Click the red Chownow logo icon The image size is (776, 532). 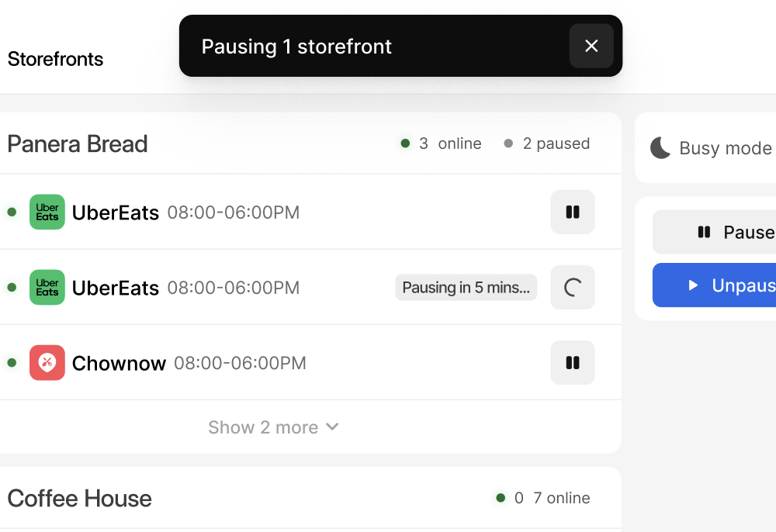pos(47,362)
